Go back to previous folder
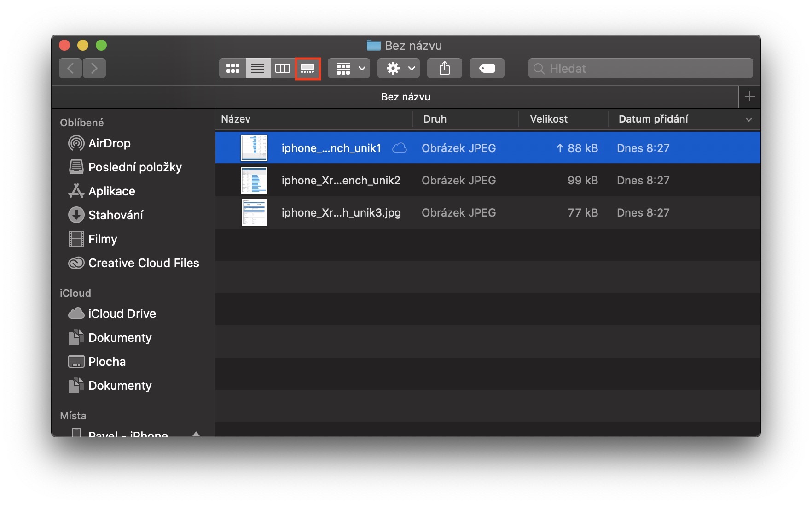 coord(70,68)
